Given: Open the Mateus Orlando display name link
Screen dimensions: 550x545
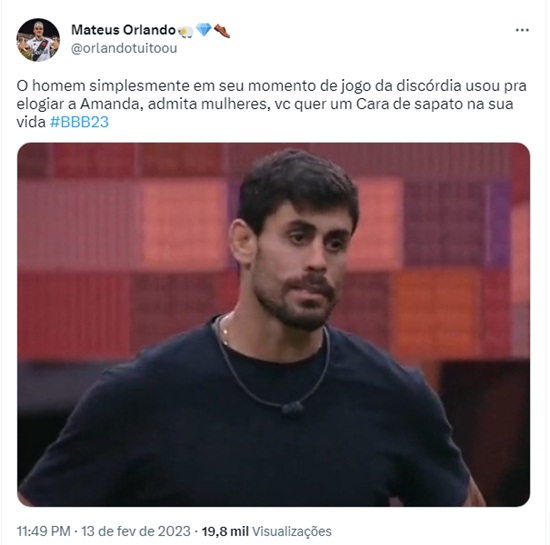Looking at the screenshot, I should pos(123,30).
